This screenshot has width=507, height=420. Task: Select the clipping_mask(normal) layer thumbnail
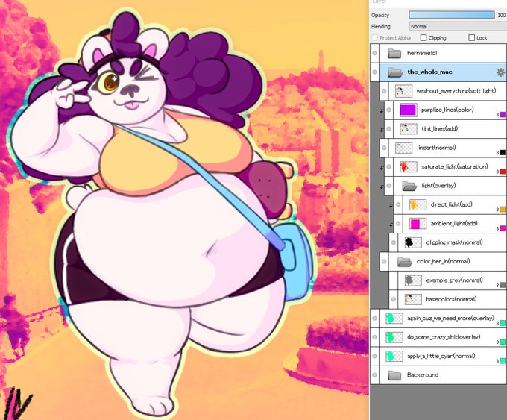pos(413,242)
